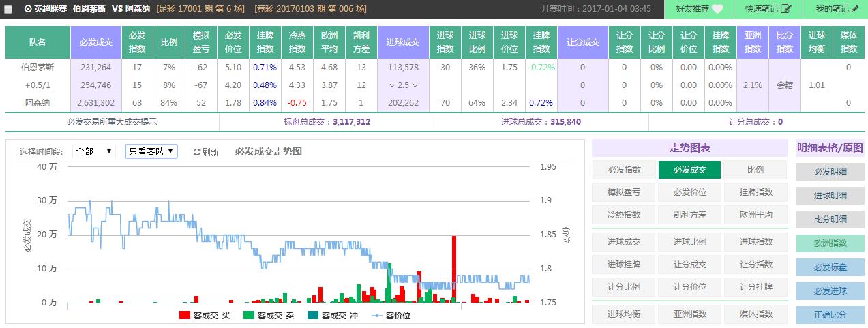Click the 进球成交 column header
868x328 pixels.
click(x=402, y=42)
